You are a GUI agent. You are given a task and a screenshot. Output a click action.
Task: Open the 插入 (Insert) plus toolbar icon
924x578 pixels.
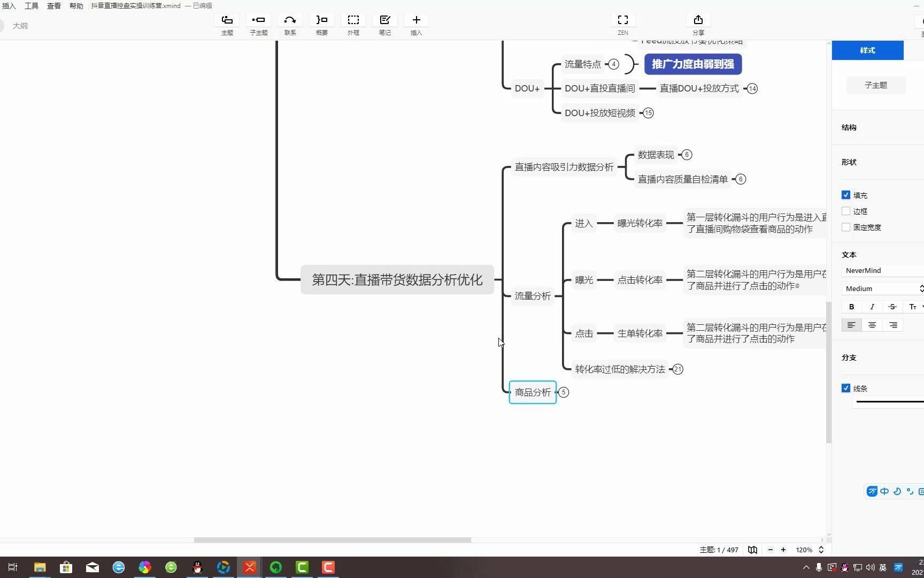click(416, 20)
